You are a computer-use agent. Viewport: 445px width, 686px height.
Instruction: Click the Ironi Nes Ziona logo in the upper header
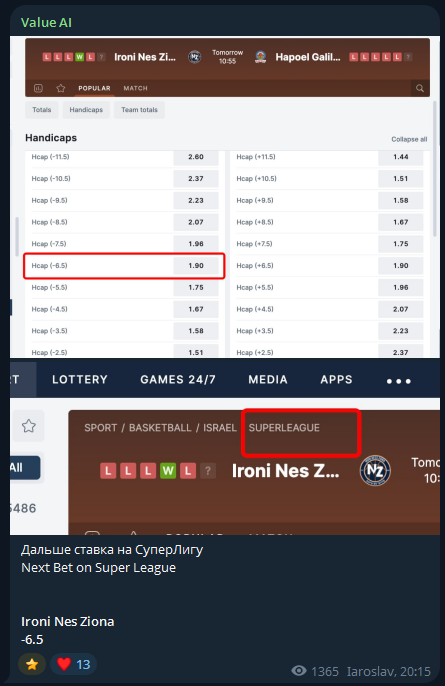(195, 57)
